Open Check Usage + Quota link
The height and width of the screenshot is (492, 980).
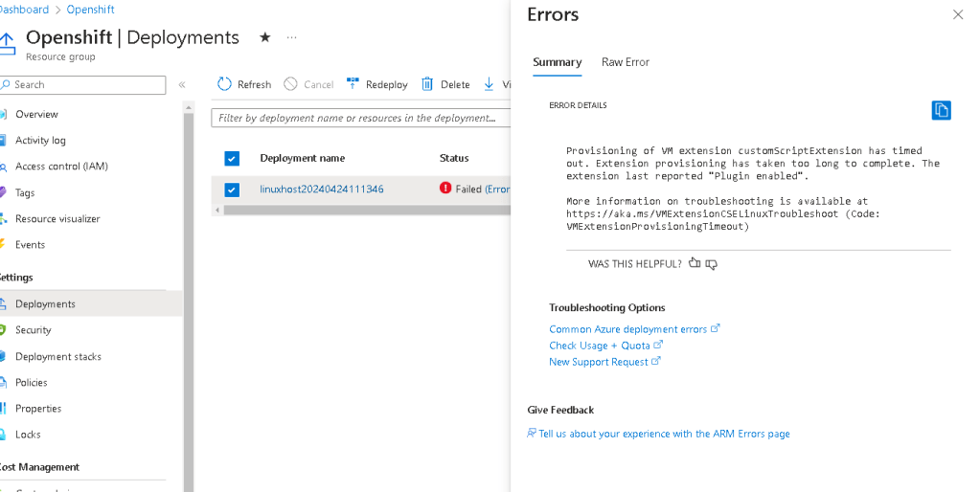605,346
